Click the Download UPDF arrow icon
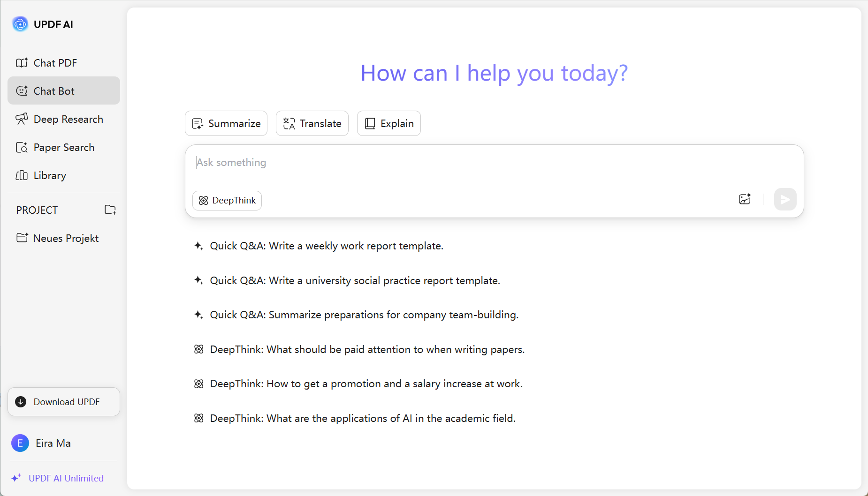The height and width of the screenshot is (496, 868). [x=21, y=402]
